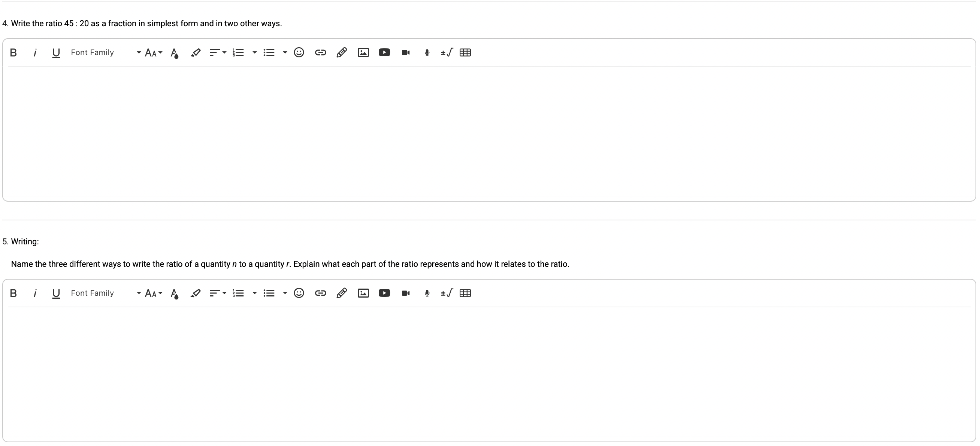Insert an image into question 4 answer
The height and width of the screenshot is (446, 980).
coord(363,52)
